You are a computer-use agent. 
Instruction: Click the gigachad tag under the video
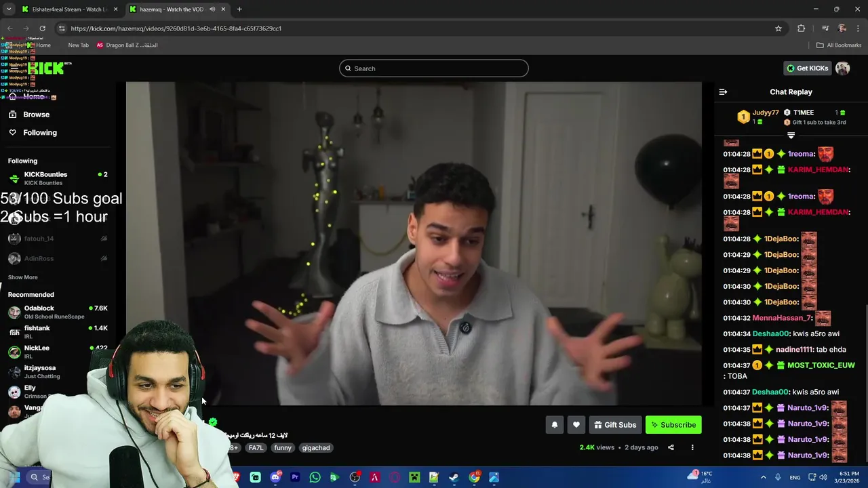pos(316,447)
